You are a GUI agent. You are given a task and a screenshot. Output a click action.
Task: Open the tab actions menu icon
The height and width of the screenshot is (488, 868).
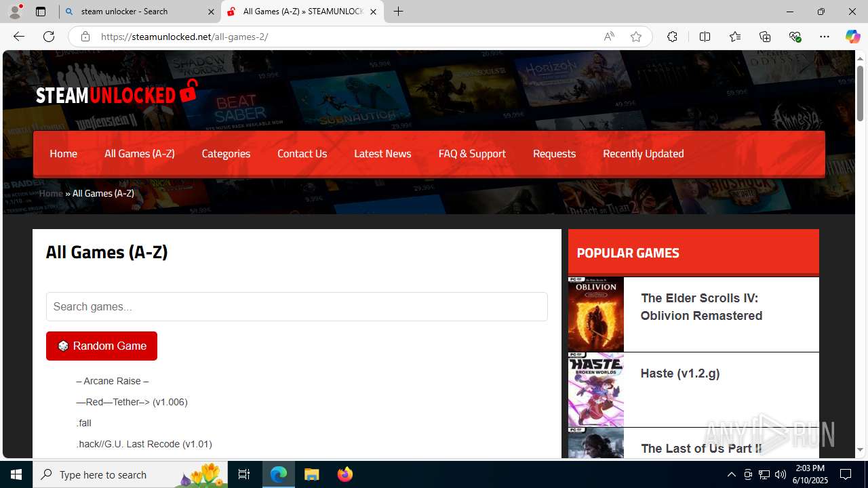pos(41,12)
